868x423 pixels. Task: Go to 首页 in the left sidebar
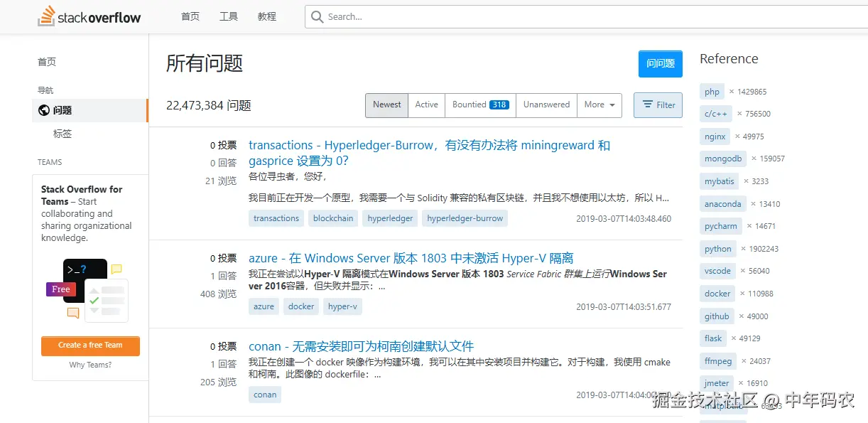(x=47, y=62)
